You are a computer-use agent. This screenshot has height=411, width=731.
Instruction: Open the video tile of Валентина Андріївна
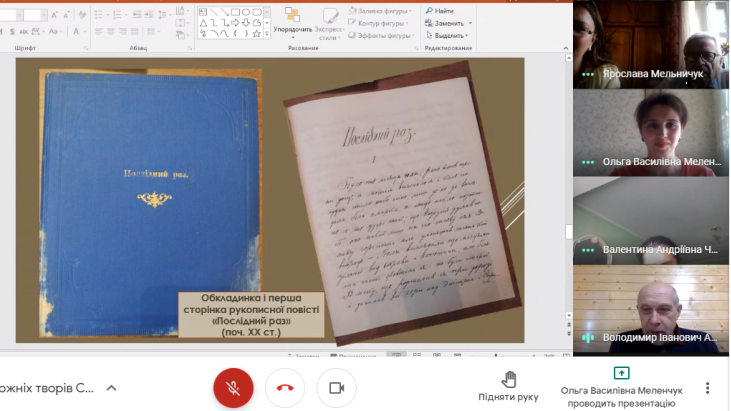click(651, 221)
